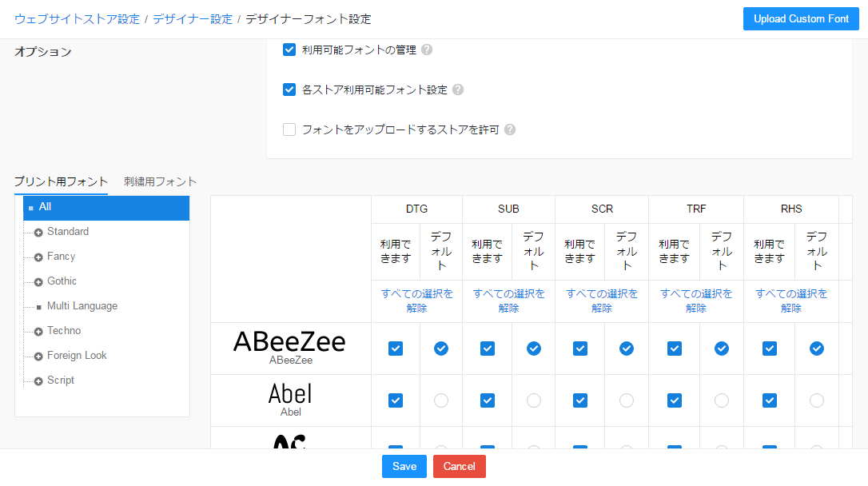The height and width of the screenshot is (486, 868).
Task: Select Multi Language font category
Action: click(82, 306)
